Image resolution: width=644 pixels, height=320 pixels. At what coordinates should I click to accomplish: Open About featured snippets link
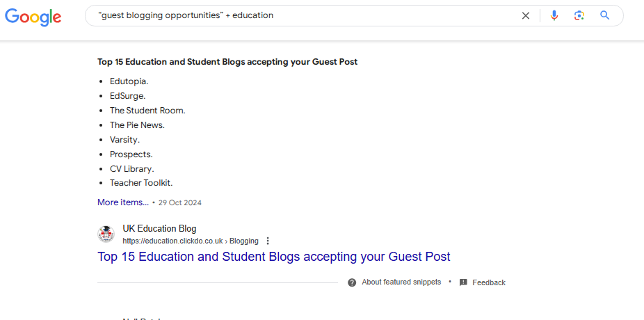tap(401, 282)
